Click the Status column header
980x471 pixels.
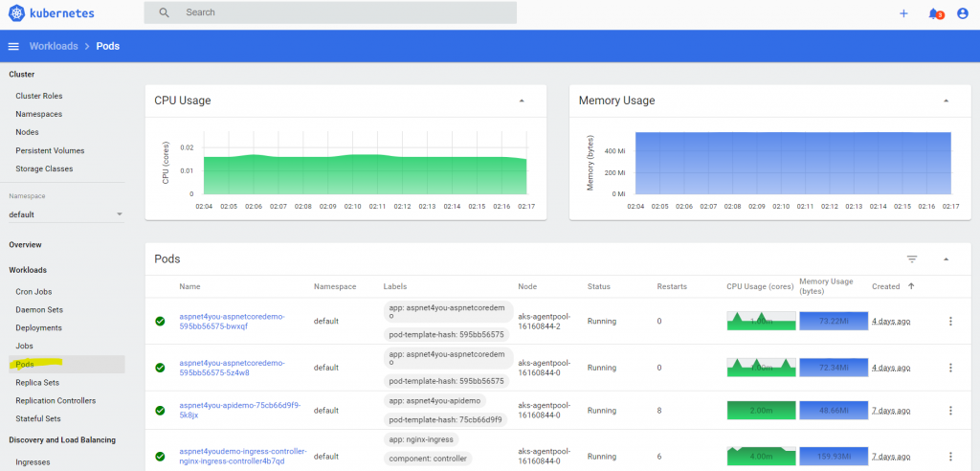[x=599, y=286]
